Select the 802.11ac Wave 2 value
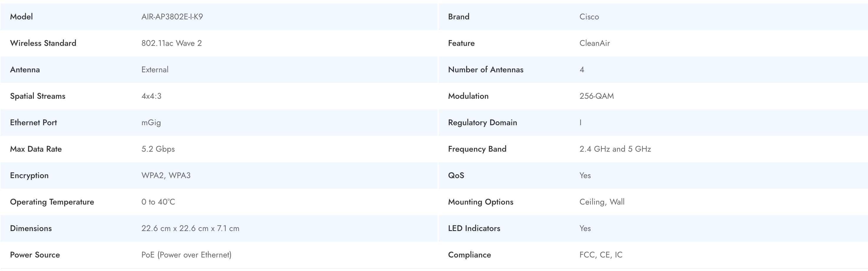The image size is (868, 271). click(x=171, y=43)
